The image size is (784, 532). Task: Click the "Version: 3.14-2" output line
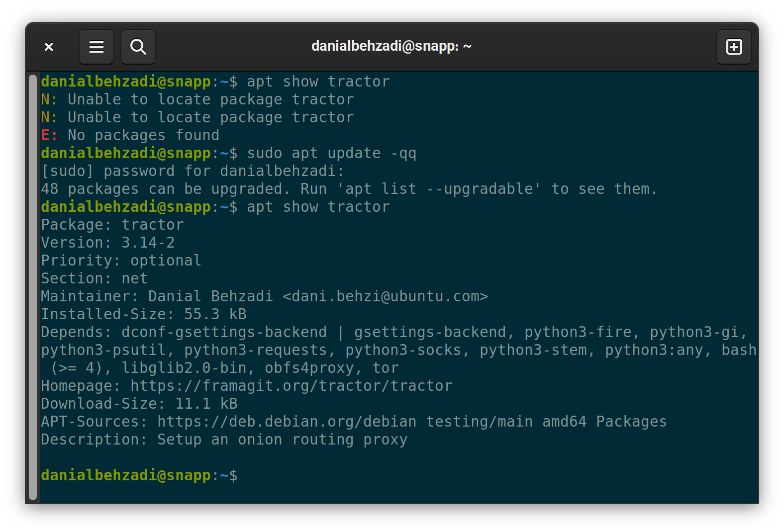pyautogui.click(x=108, y=243)
